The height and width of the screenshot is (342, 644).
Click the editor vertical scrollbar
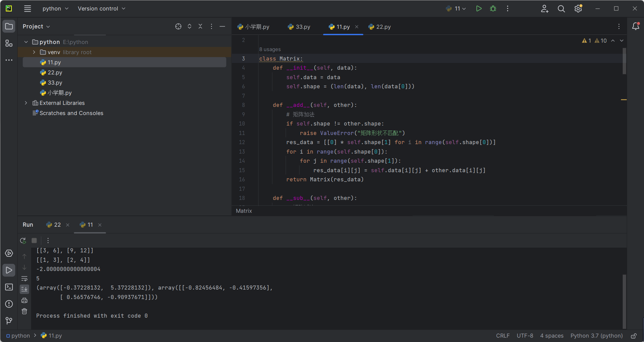click(x=624, y=61)
